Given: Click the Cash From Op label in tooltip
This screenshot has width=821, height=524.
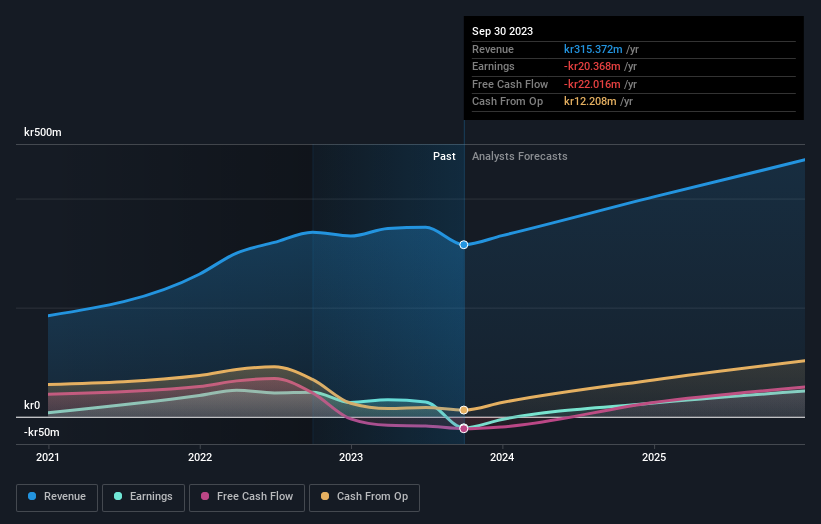Looking at the screenshot, I should (x=507, y=102).
